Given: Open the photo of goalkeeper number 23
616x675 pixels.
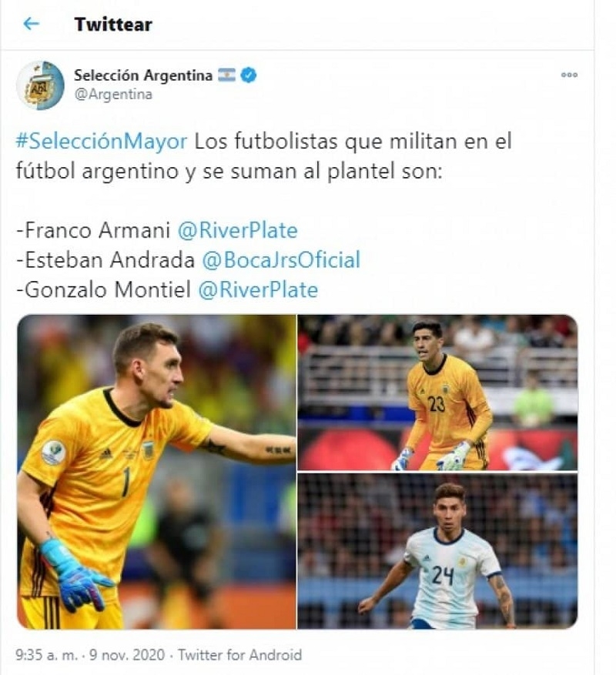Looking at the screenshot, I should click(x=437, y=393).
